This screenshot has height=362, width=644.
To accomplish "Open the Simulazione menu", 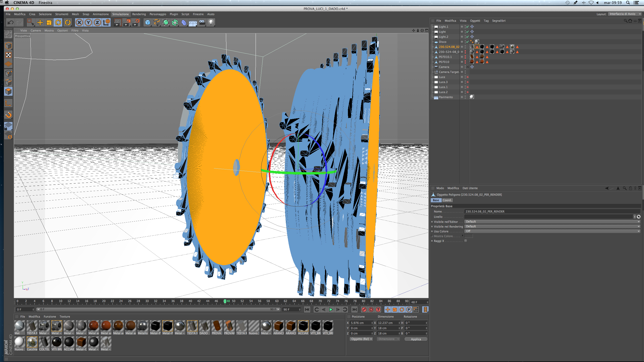I will click(120, 14).
